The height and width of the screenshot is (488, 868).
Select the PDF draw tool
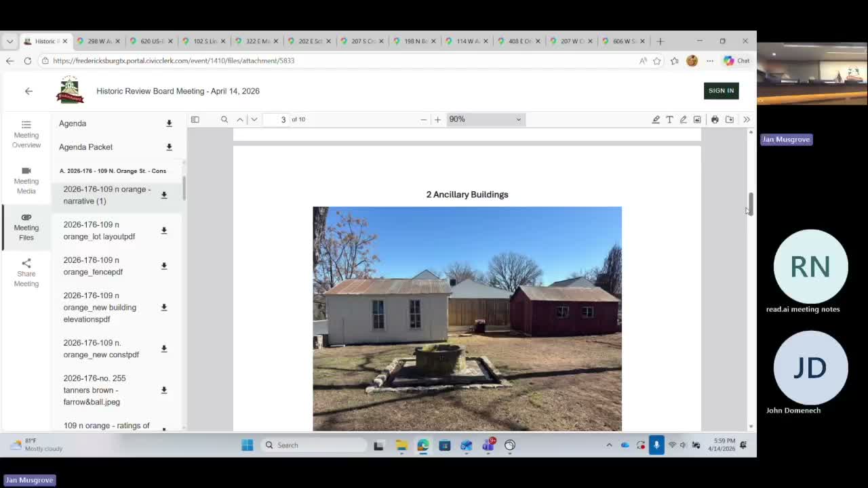(x=684, y=119)
